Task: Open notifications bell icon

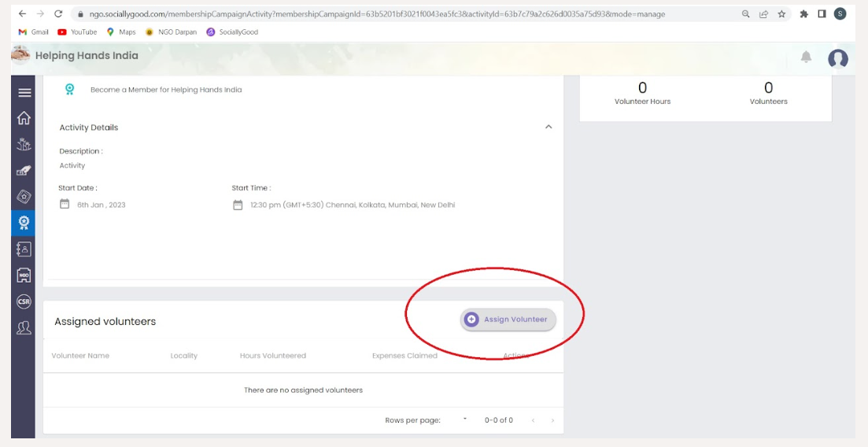Action: click(806, 57)
